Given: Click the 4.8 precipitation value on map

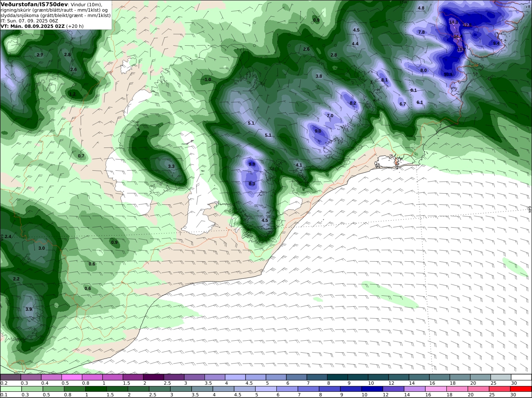Looking at the screenshot, I should click(421, 8).
